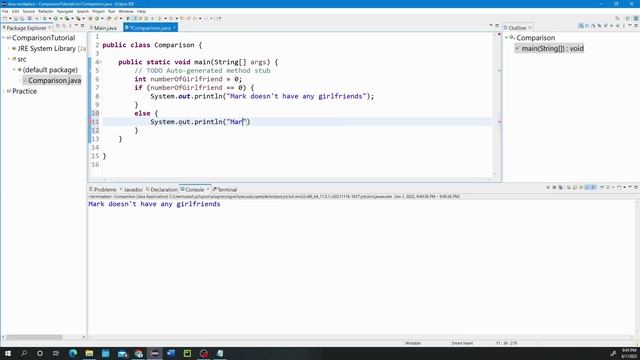Select the Comparison.java editor tab
Image resolution: width=640 pixels, height=360 pixels.
pyautogui.click(x=149, y=28)
